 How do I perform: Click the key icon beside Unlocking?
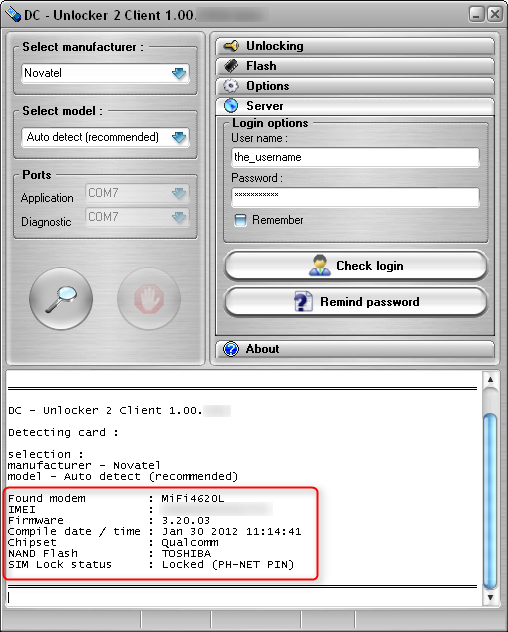tap(231, 46)
